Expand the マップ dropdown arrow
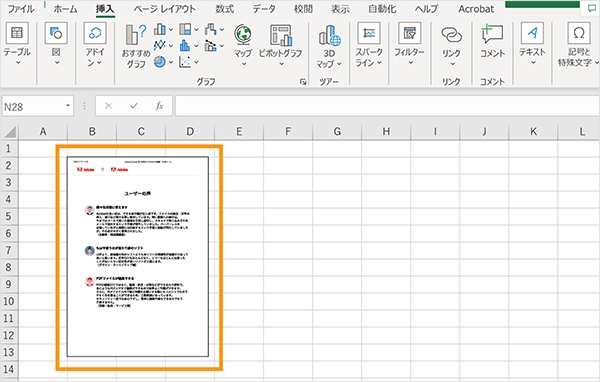This screenshot has height=382, width=600. 244,64
